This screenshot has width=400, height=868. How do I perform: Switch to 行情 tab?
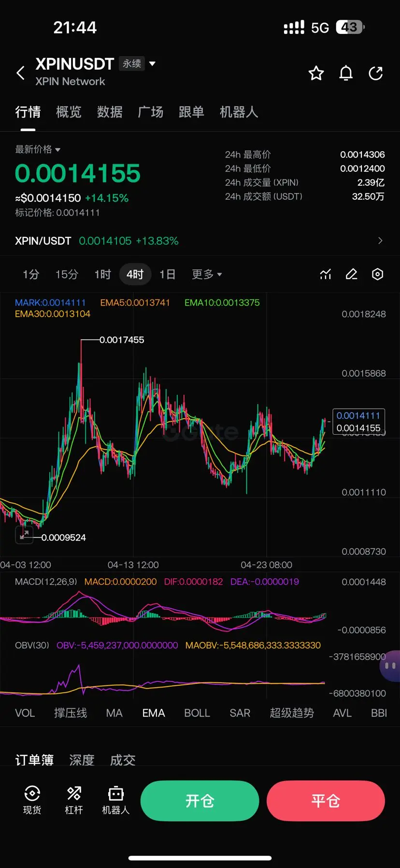coord(28,112)
